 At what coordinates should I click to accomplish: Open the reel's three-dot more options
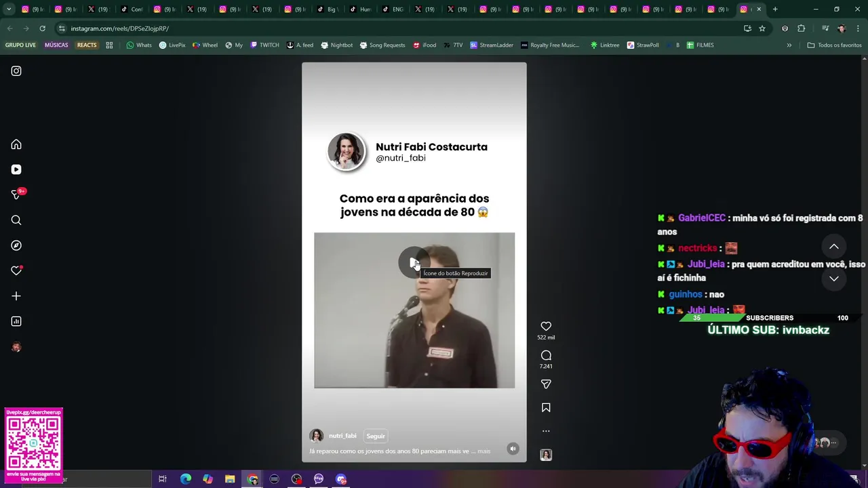pos(546,431)
